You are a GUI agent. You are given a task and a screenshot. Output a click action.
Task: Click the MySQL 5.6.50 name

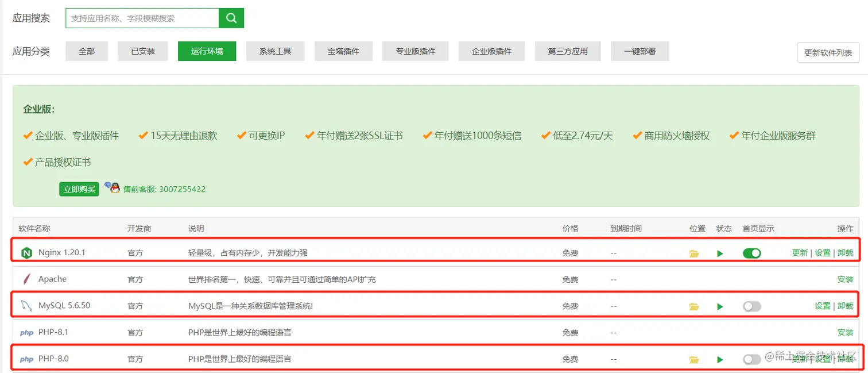point(64,305)
